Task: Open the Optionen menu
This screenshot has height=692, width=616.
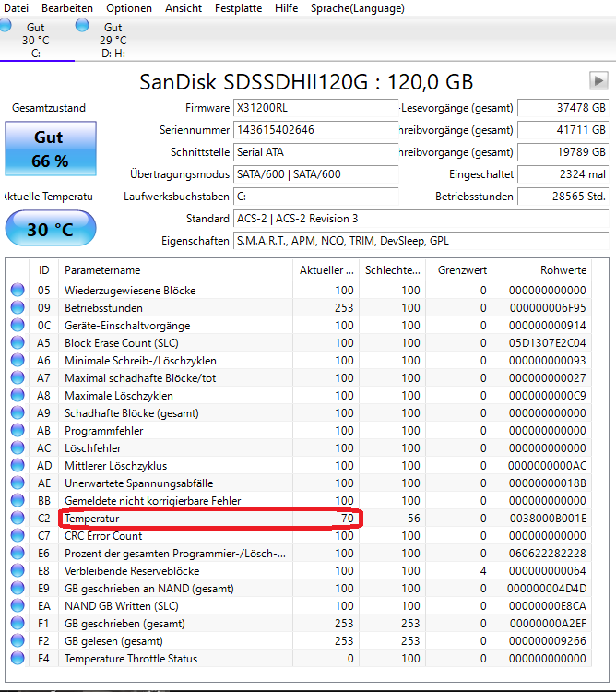Action: tap(129, 8)
